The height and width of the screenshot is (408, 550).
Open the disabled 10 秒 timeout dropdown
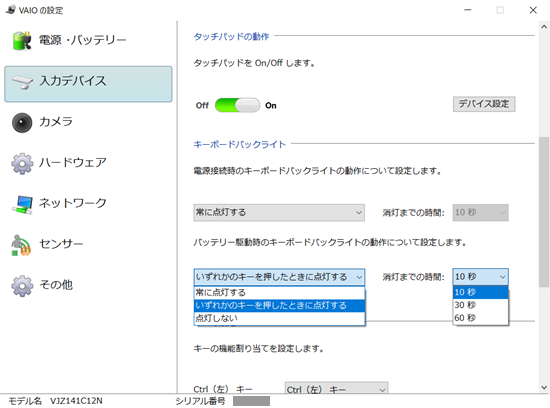click(x=480, y=213)
